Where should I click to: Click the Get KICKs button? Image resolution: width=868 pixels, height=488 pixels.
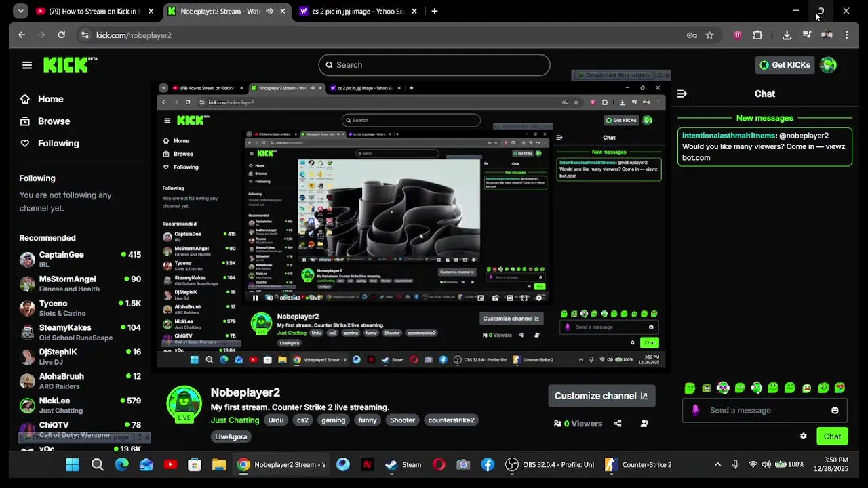click(785, 65)
